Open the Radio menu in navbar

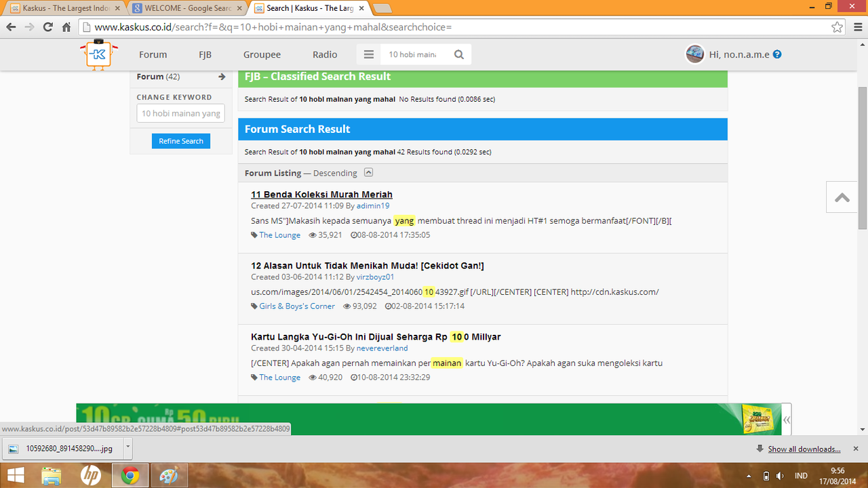325,55
